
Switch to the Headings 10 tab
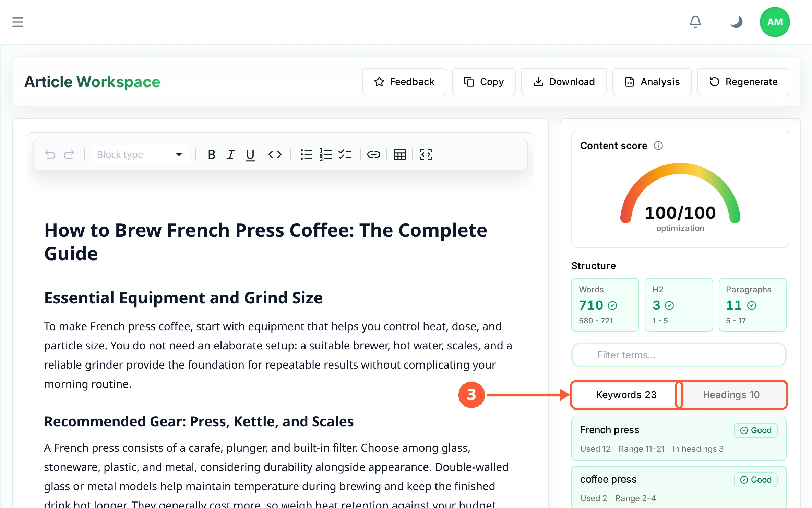[x=731, y=395]
